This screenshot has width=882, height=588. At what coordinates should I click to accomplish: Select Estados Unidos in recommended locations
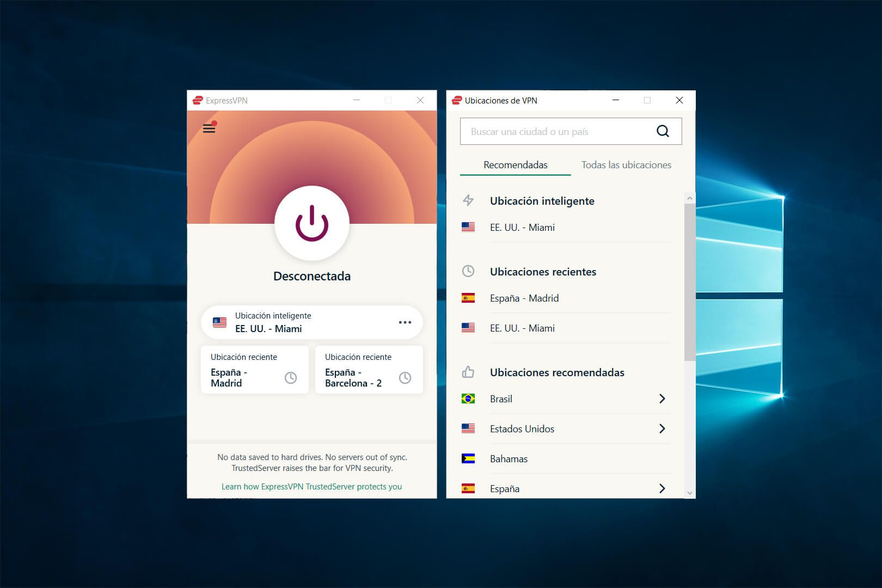[566, 429]
